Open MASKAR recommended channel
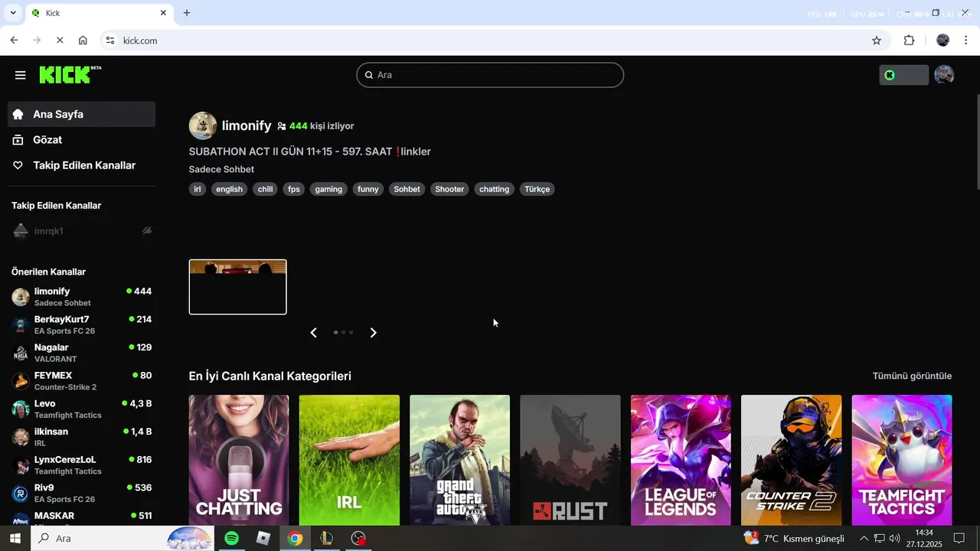 pyautogui.click(x=81, y=518)
